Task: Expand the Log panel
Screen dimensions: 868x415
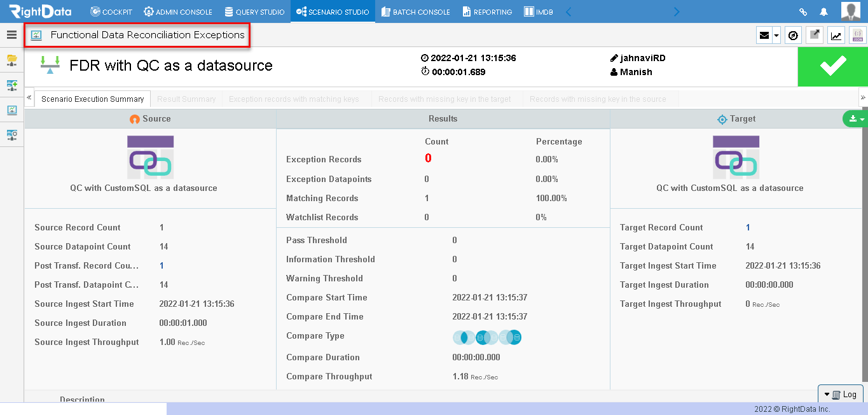Action: point(841,395)
